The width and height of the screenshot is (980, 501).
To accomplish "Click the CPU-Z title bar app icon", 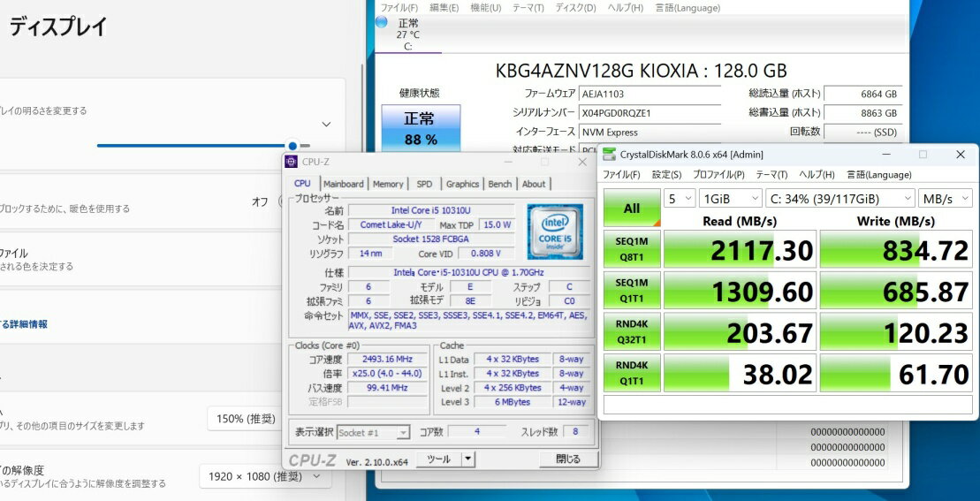I will click(292, 162).
